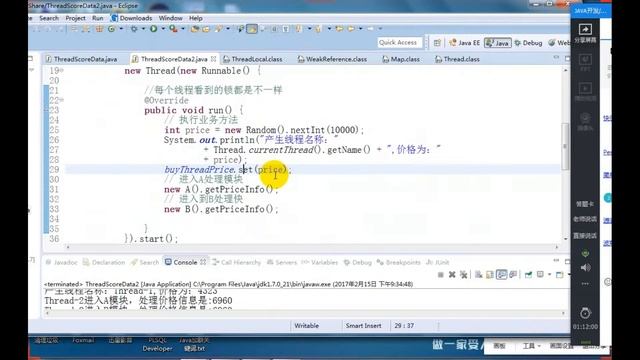This screenshot has height=360, width=640.
Task: Open the Display Selected Console dropdown
Action: click(x=549, y=275)
